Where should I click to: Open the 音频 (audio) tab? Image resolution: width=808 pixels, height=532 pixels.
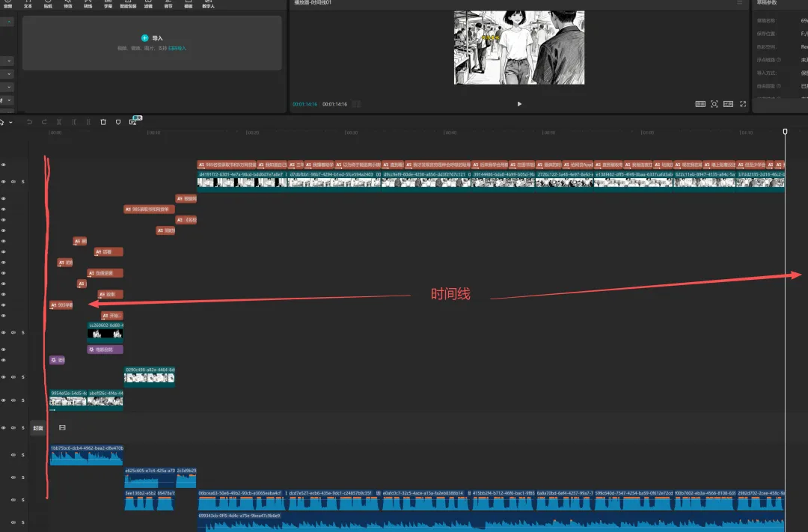point(7,4)
